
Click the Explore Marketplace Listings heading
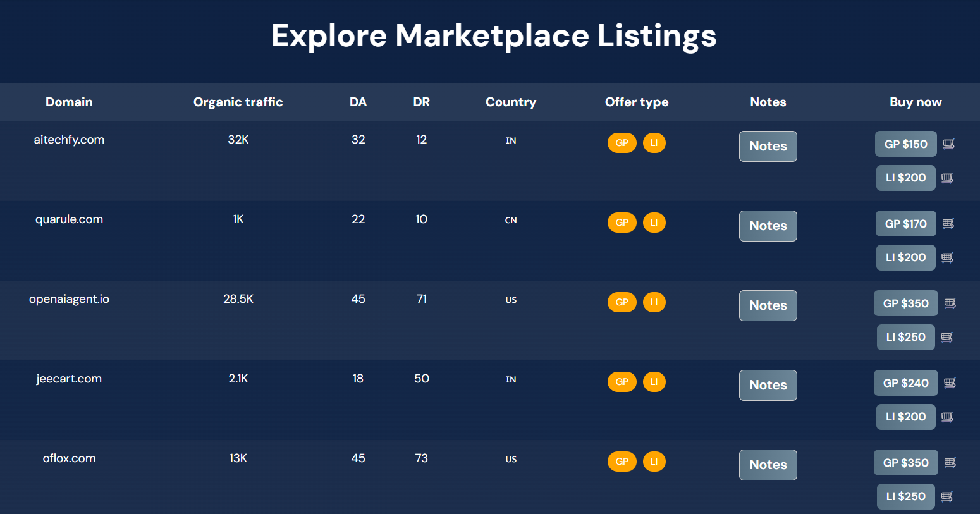[x=494, y=36]
